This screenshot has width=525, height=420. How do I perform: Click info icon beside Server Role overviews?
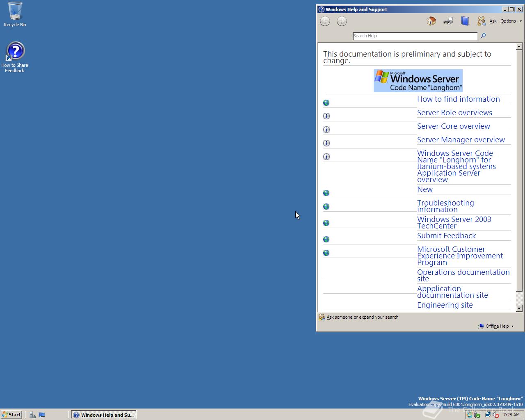pyautogui.click(x=326, y=116)
